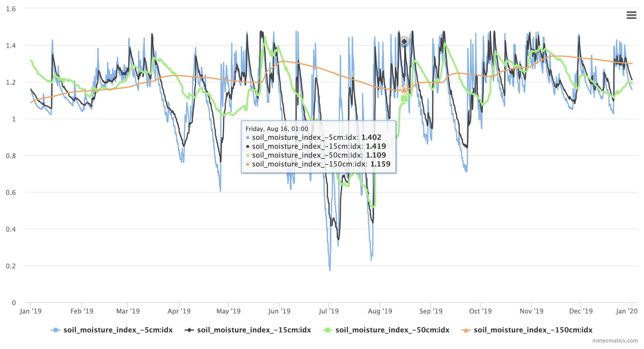The image size is (644, 349).
Task: Click the 0 y-axis label
Action: click(x=14, y=303)
